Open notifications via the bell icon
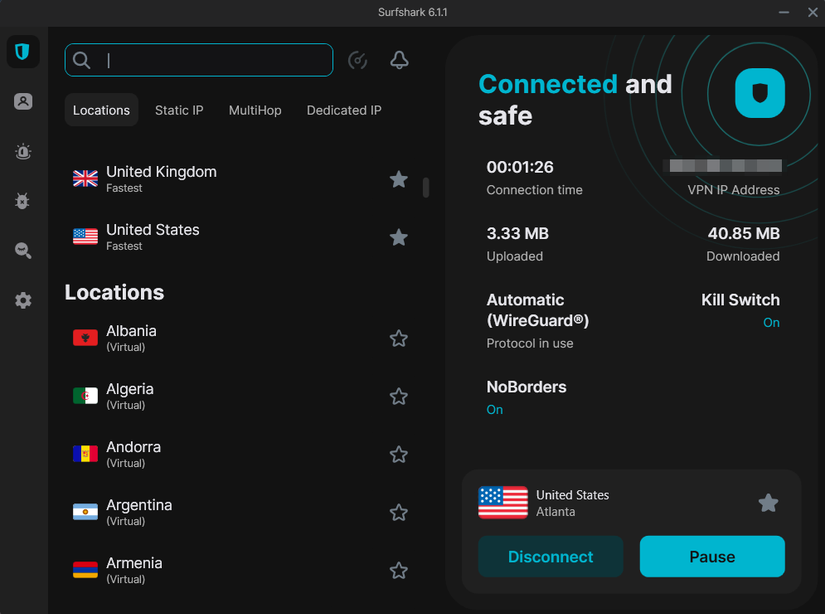The width and height of the screenshot is (825, 614). 398,60
